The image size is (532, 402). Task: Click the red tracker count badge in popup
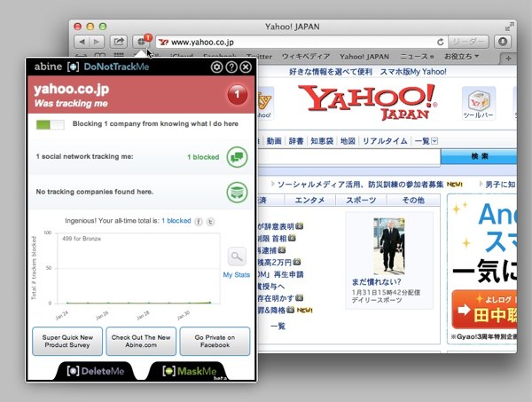[237, 94]
